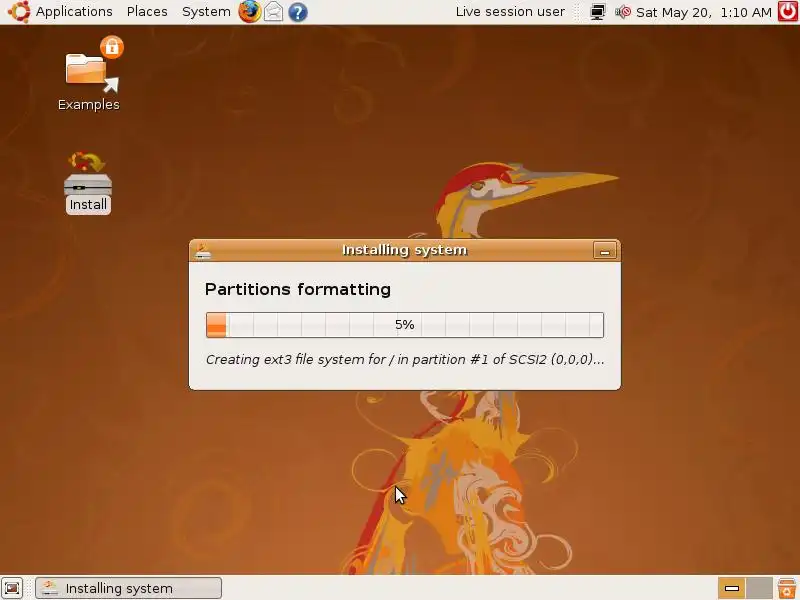Select the Installing system taskbar button
800x600 pixels.
coord(129,588)
